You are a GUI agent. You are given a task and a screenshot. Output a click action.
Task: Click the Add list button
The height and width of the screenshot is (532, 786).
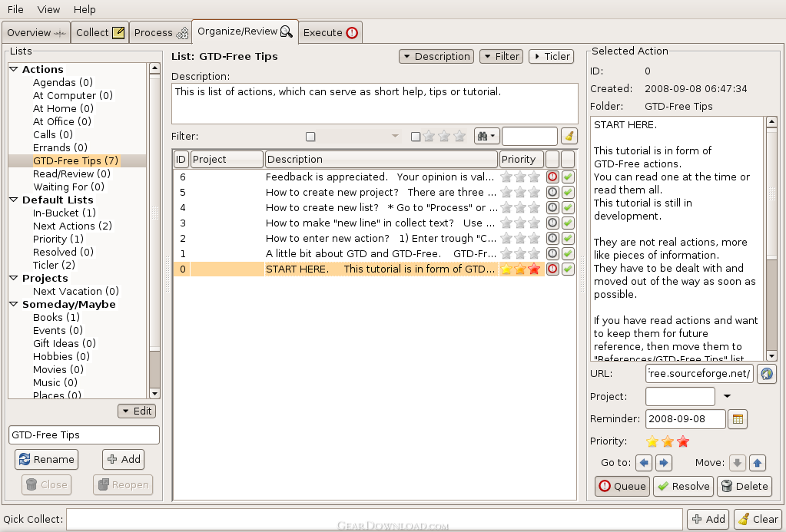tap(123, 459)
